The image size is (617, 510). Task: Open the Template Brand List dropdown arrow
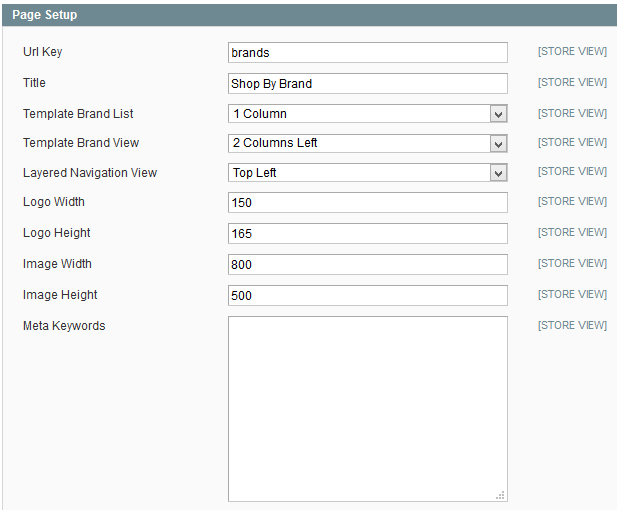498,114
